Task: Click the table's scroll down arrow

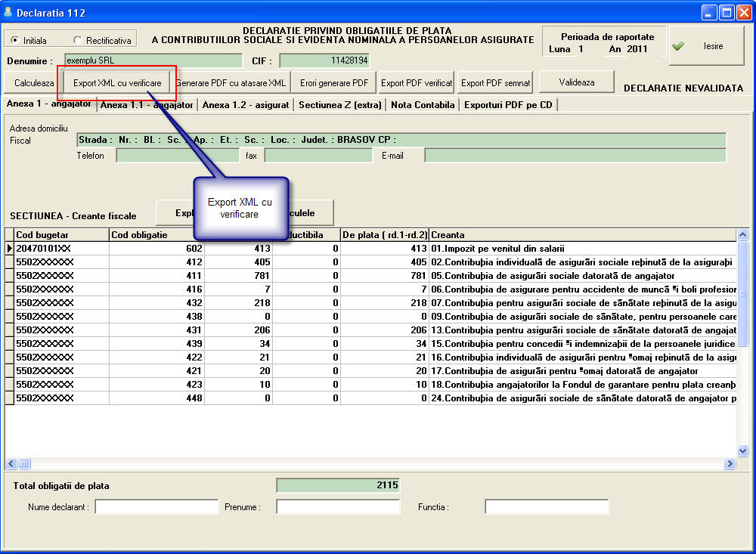Action: point(742,450)
